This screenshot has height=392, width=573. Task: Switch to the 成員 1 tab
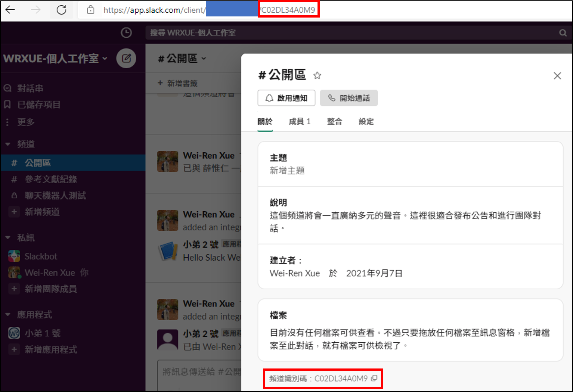coord(300,121)
